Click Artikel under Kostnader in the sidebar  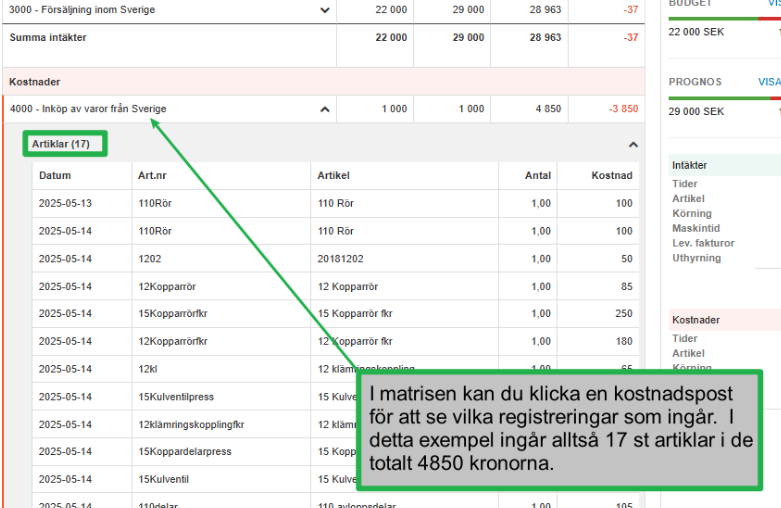(688, 353)
